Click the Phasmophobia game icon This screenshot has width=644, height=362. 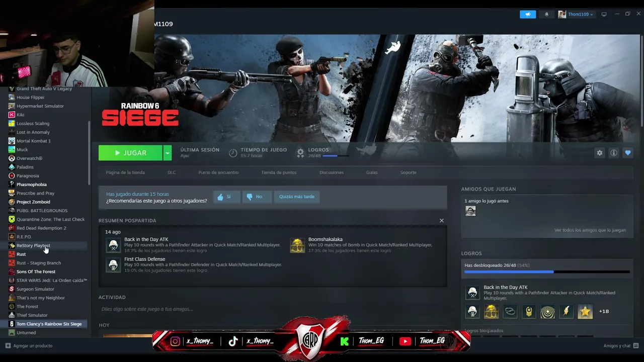[12, 185]
